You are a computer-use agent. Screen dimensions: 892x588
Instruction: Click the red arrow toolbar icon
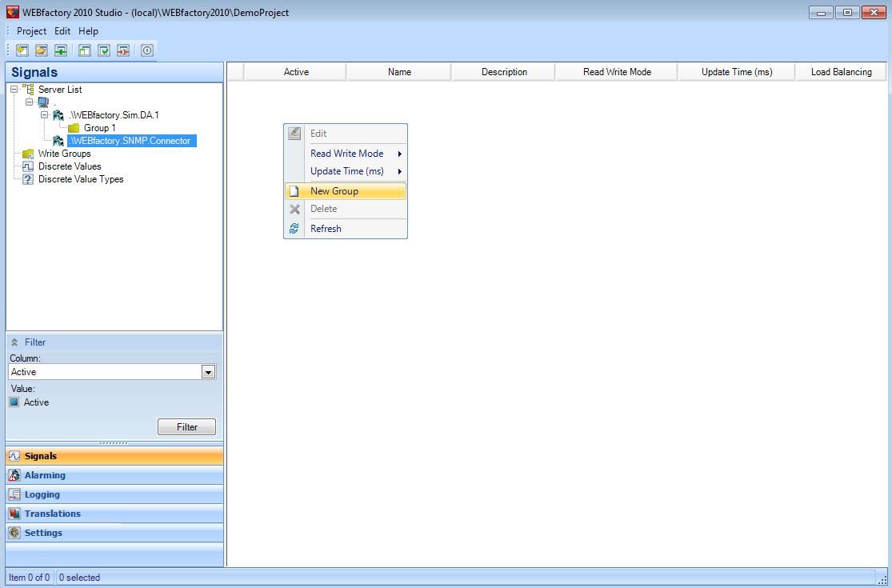point(123,50)
